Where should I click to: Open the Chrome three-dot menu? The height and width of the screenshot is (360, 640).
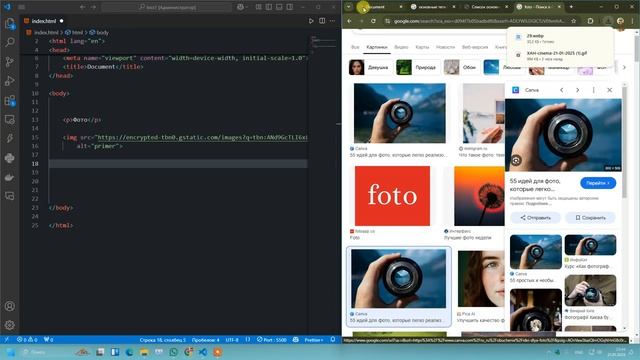point(633,21)
